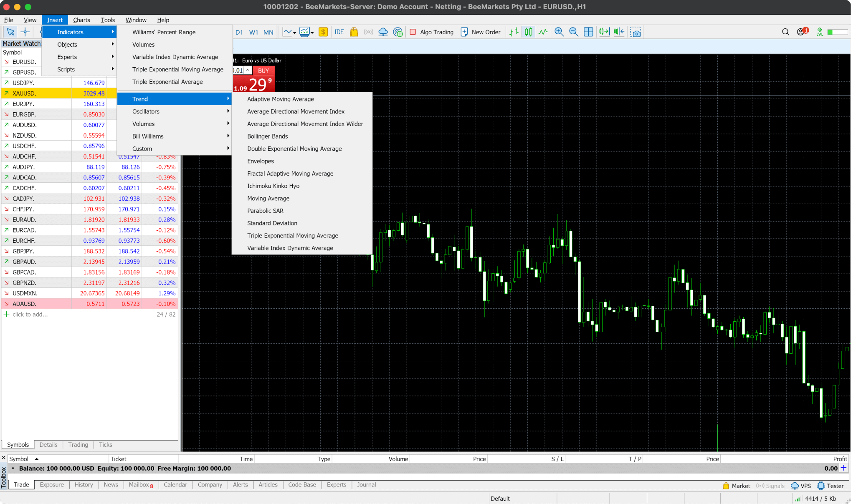Viewport: 851px width, 504px height.
Task: Switch to the History tab
Action: coord(84,484)
